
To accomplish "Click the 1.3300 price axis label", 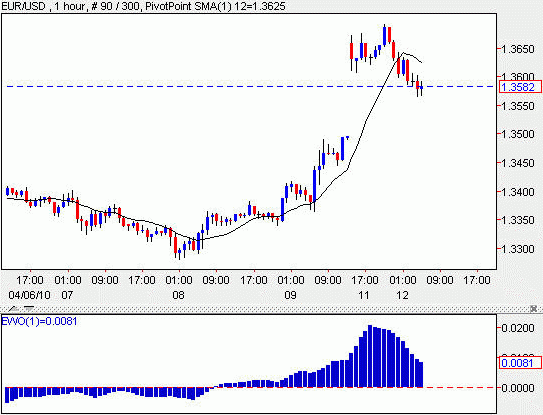I will tap(518, 249).
